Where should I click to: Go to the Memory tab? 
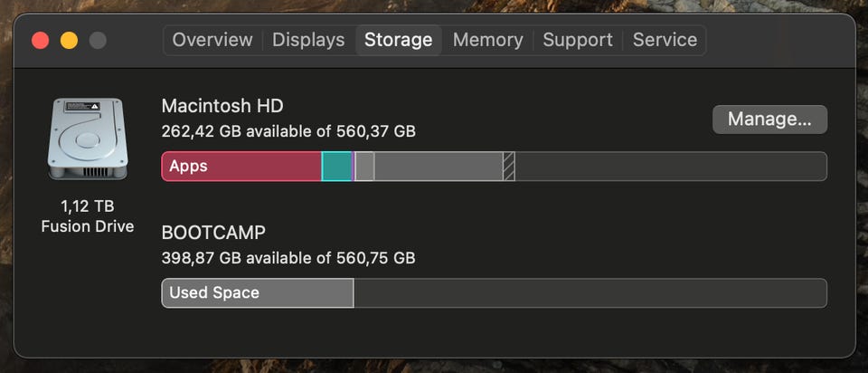(487, 40)
